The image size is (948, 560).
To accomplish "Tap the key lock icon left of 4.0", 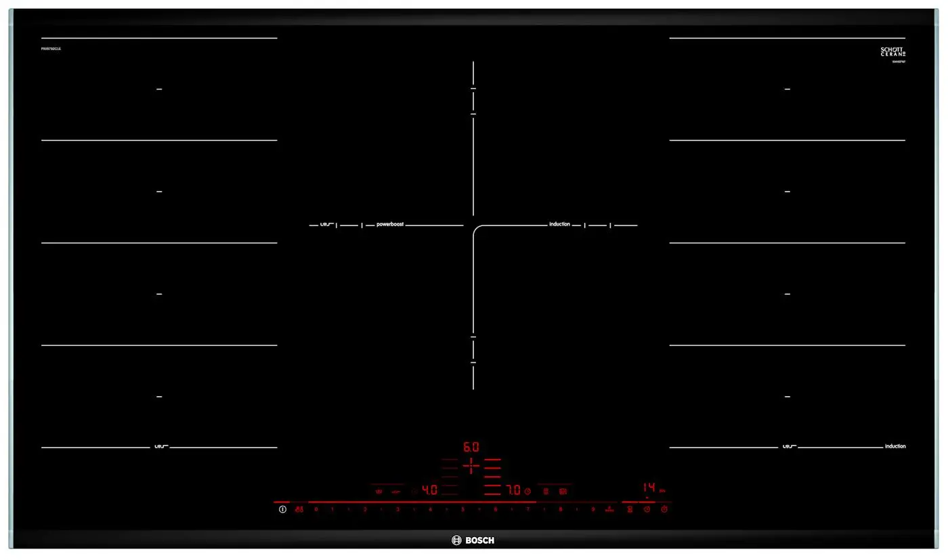I will coord(378,490).
